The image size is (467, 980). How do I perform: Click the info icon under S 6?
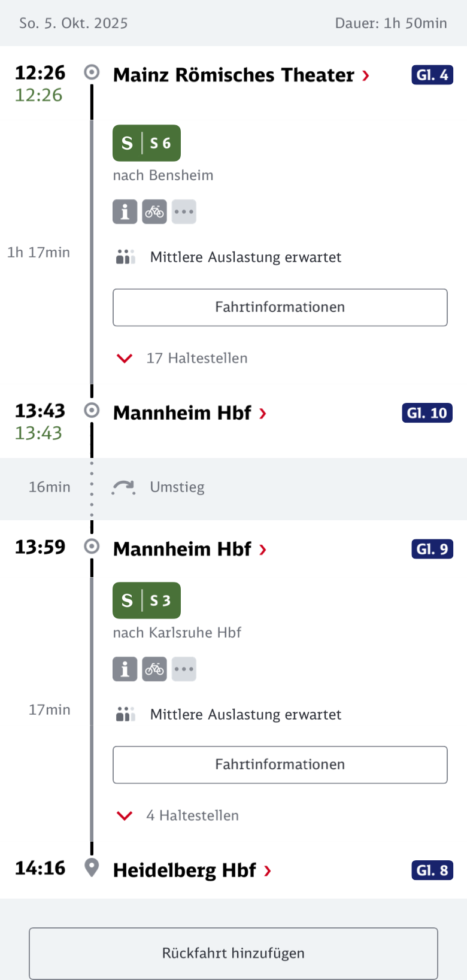pos(125,212)
